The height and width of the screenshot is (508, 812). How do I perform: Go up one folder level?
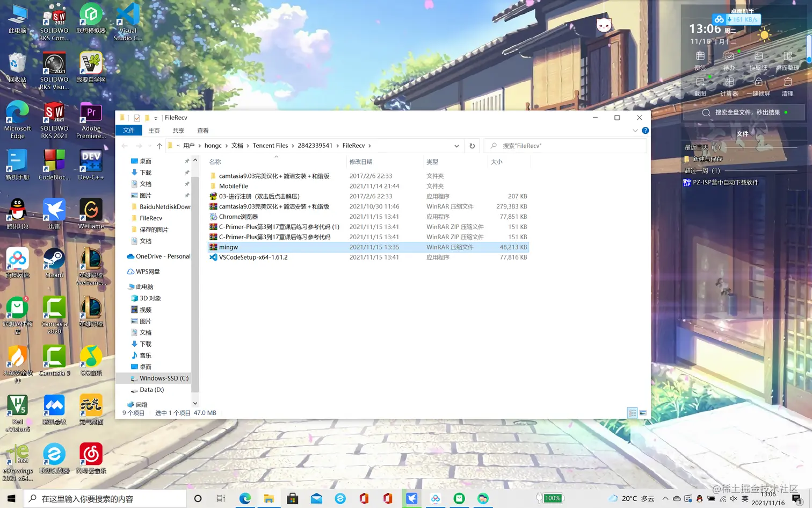tap(160, 146)
